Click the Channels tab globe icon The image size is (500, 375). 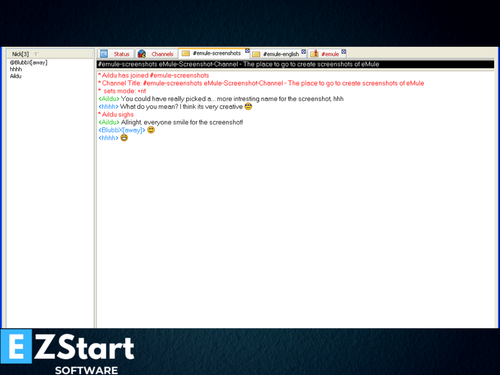click(142, 54)
